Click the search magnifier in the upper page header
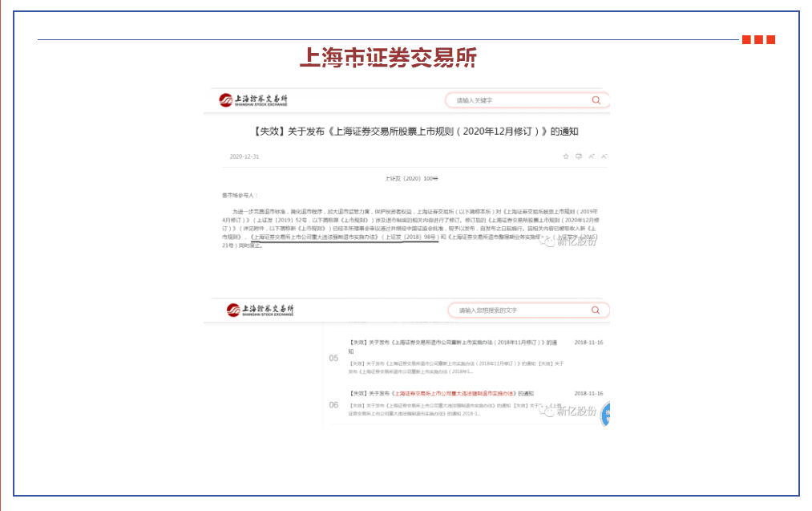The height and width of the screenshot is (511, 812). pyautogui.click(x=596, y=100)
